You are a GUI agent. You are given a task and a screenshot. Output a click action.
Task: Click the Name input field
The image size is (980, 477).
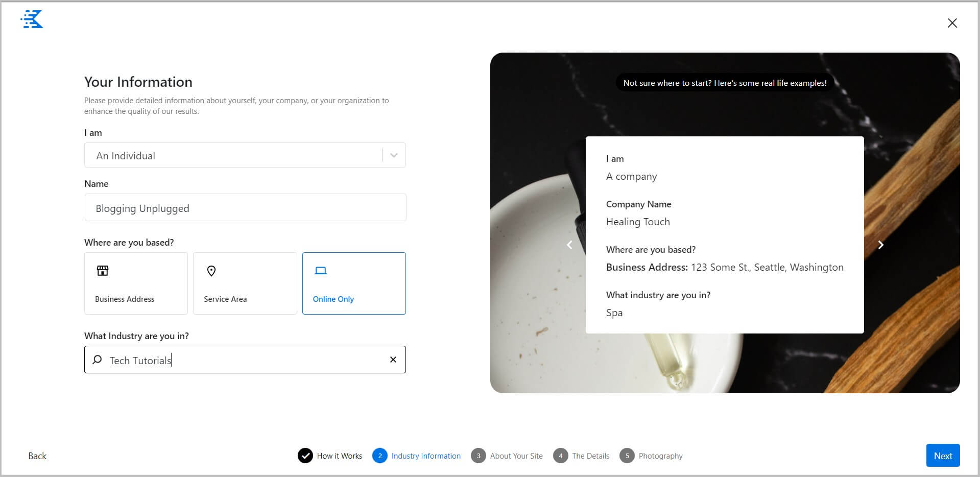[245, 208]
